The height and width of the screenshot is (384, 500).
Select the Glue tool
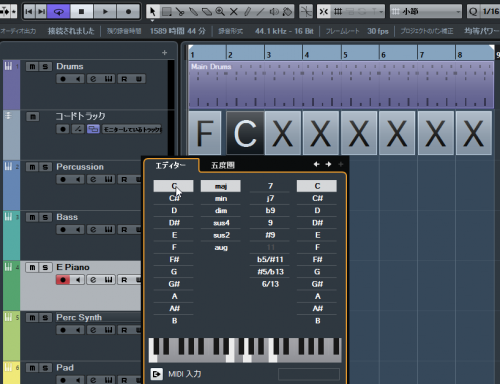[x=193, y=12]
